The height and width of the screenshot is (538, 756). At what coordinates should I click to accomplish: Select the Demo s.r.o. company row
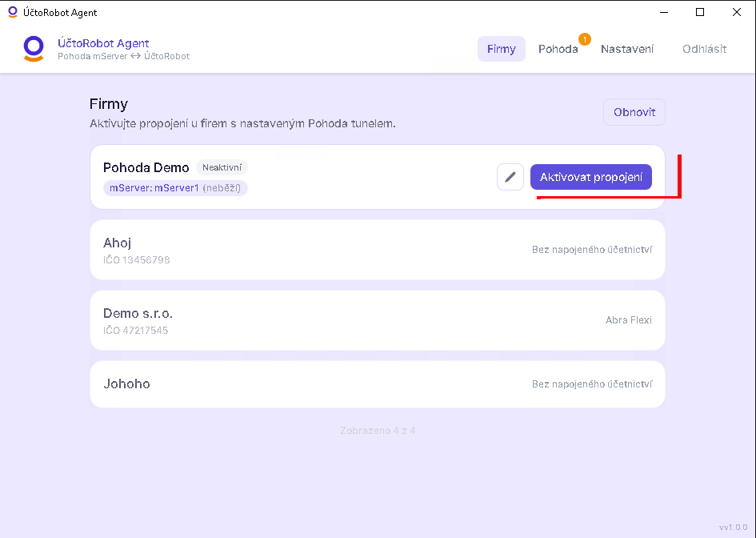(x=378, y=320)
